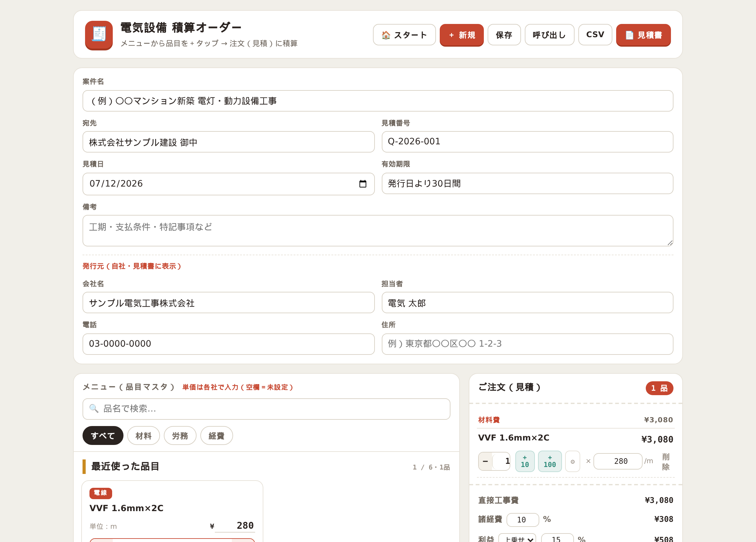Viewport: 756px width, 542px height.
Task: Click the VVF 1.6mm×2C menu card title
Action: 126,508
